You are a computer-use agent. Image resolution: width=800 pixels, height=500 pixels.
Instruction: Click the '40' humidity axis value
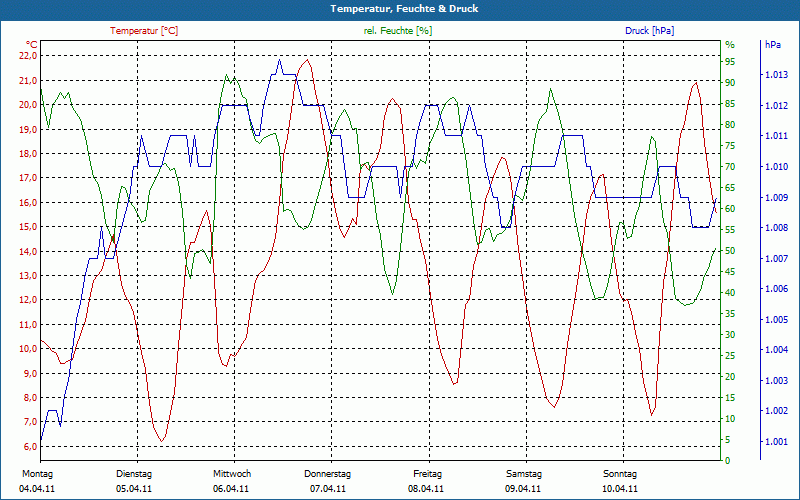coord(730,293)
